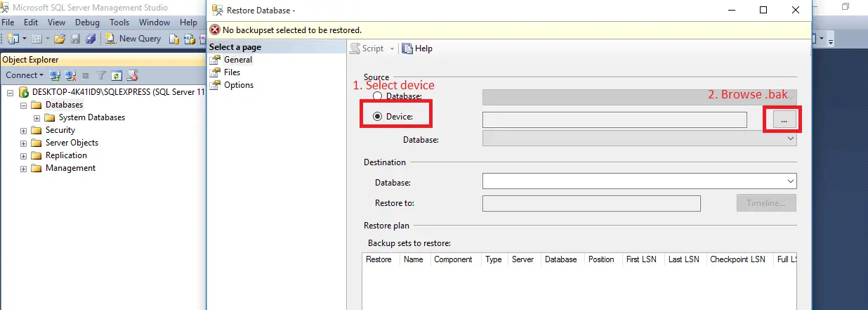Viewport: 868px width, 310px height.
Task: Expand the System Databases node
Action: click(37, 117)
